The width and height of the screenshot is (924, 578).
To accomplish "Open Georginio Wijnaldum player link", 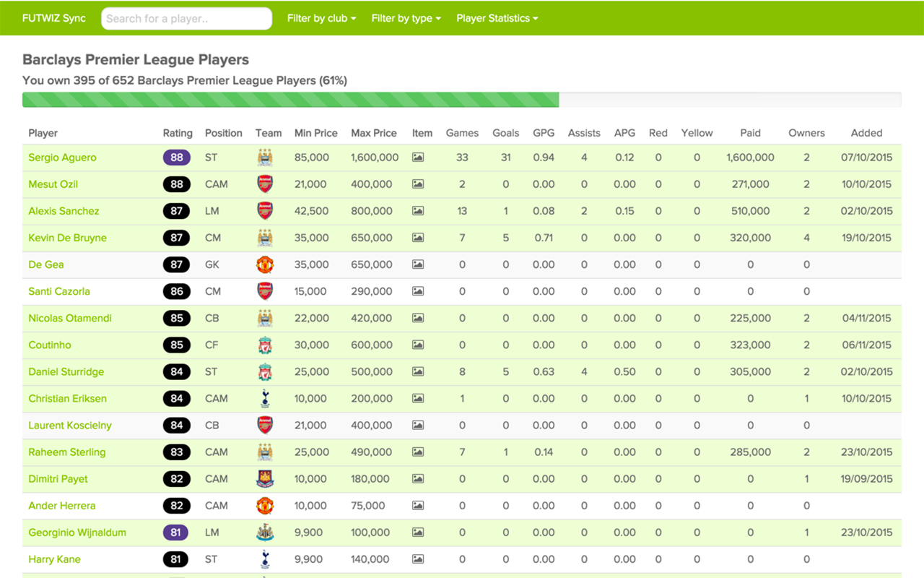I will click(x=77, y=532).
